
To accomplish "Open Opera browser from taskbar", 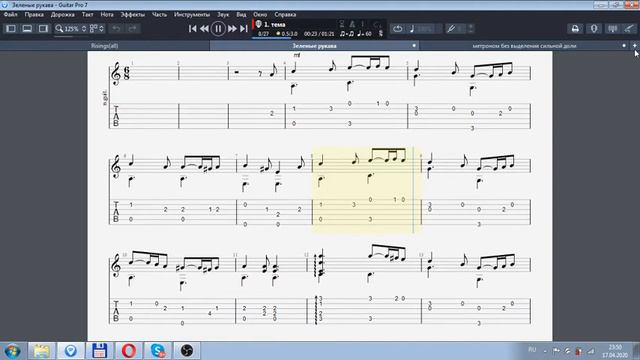I will tap(129, 351).
